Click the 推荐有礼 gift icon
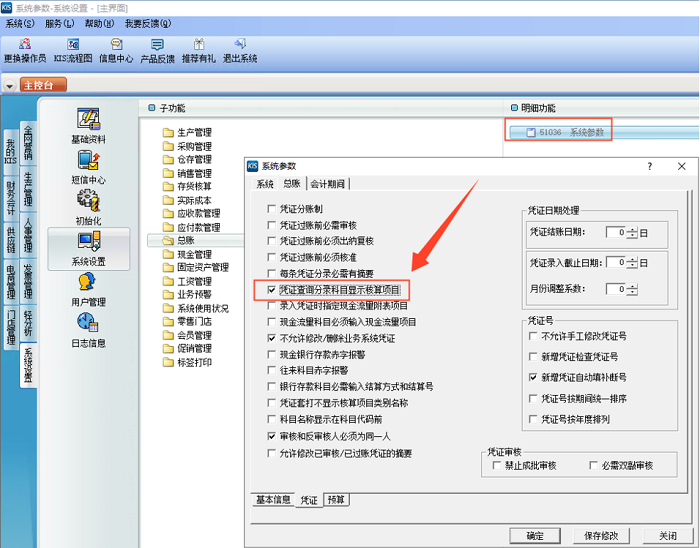The width and height of the screenshot is (700, 548). point(199,44)
